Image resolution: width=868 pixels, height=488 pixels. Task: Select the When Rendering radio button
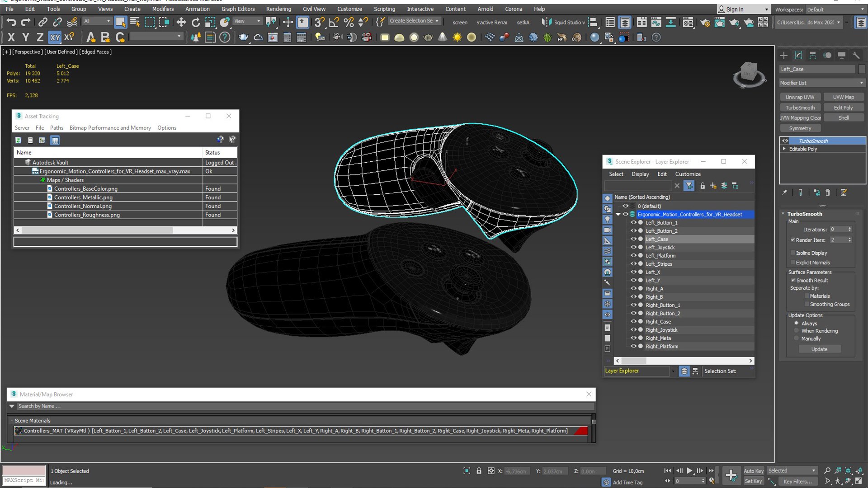[x=797, y=331]
